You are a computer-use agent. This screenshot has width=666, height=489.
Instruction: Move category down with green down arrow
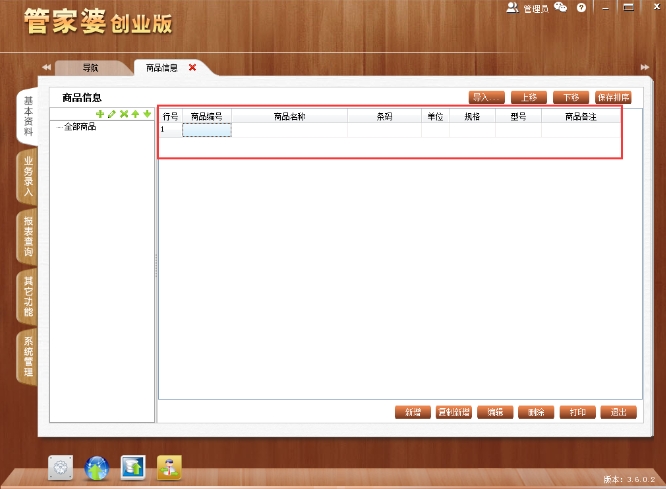tap(147, 114)
